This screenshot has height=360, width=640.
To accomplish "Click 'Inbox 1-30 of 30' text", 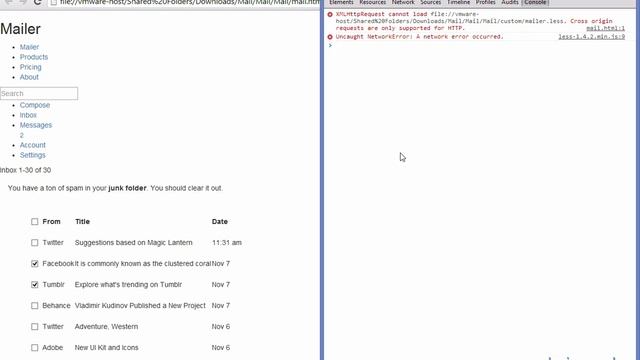I will point(25,170).
